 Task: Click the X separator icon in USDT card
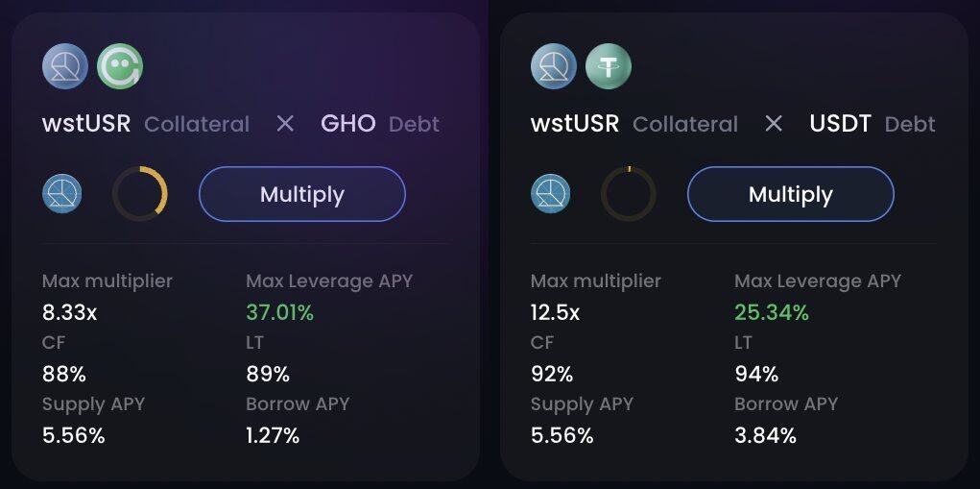[x=774, y=124]
